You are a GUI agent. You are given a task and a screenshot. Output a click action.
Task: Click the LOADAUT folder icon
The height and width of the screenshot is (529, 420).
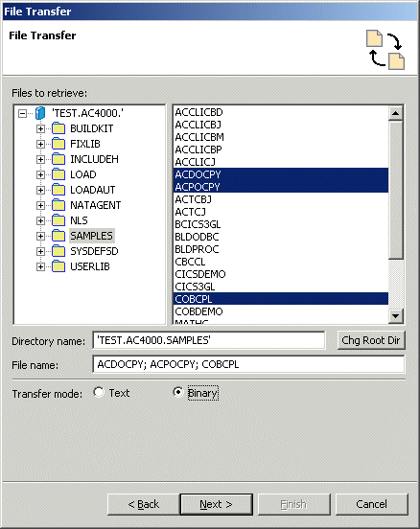(x=58, y=190)
